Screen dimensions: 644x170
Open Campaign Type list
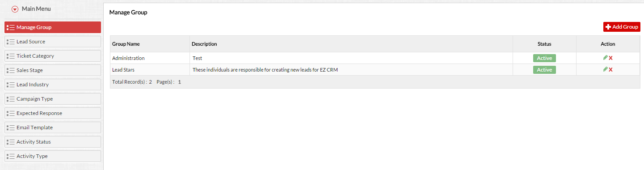(53, 99)
